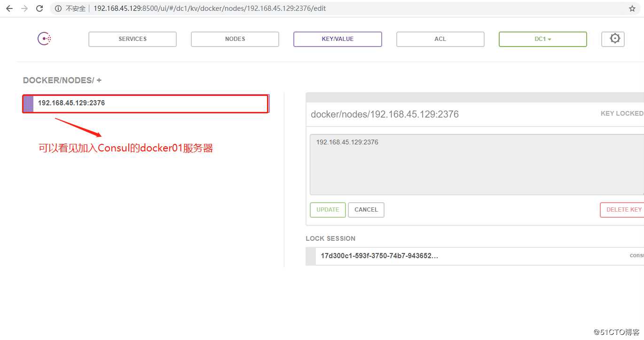Screen dimensions: 644x340
Task: Select lock session 17d300c1-593f-3750-74b7-943652…
Action: pos(475,256)
